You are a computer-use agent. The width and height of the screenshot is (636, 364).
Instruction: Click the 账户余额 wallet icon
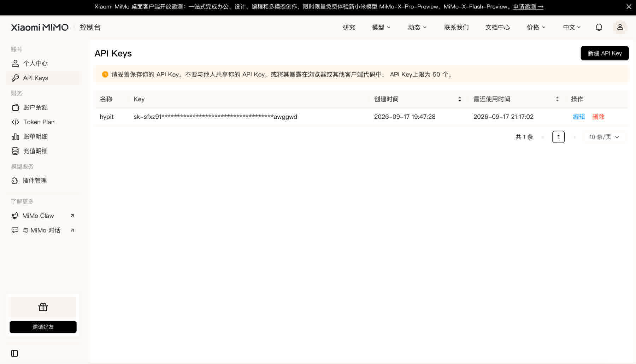click(15, 107)
